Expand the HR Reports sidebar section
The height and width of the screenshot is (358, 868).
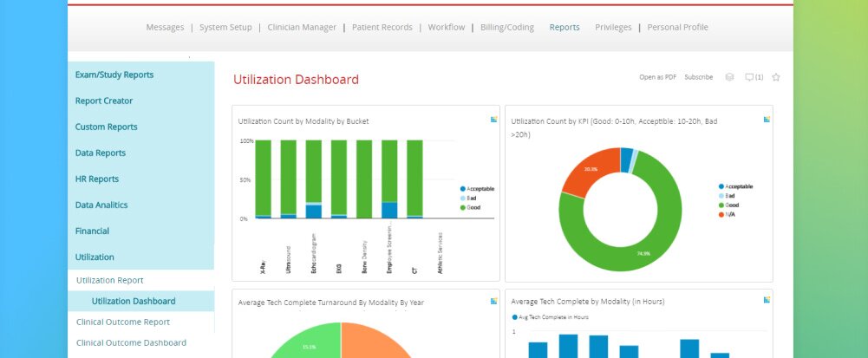pyautogui.click(x=97, y=179)
